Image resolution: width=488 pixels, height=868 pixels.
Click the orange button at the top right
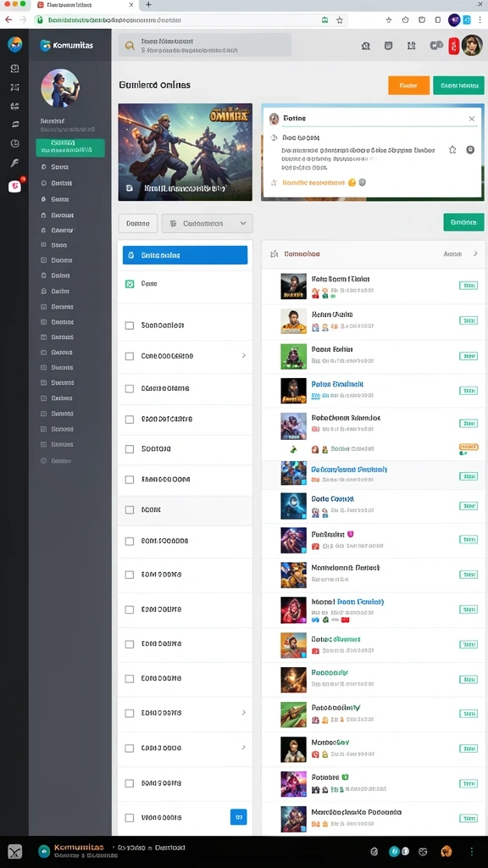pos(409,86)
